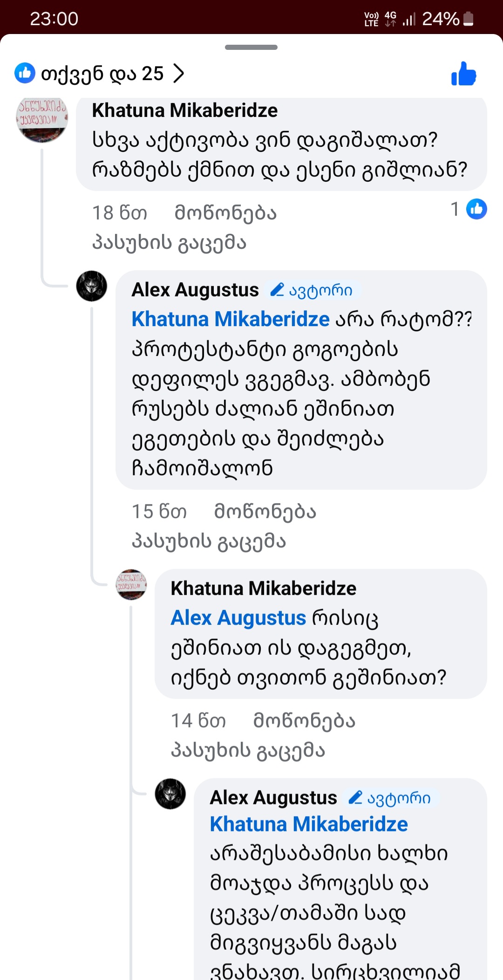Open Khatuna's small avatar on the nested reply

[x=131, y=584]
